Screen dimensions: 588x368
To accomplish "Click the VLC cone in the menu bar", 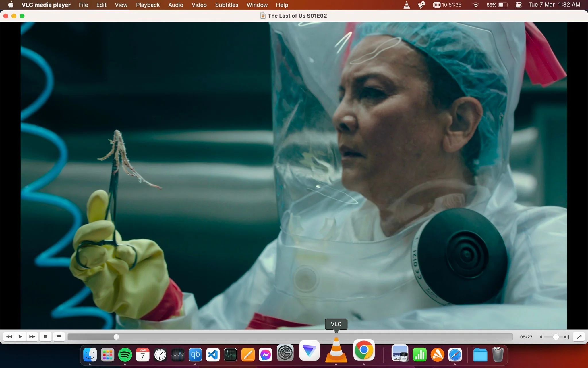I will pos(407,5).
